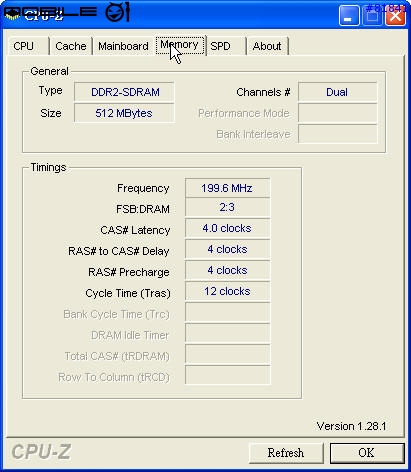Click the 199.6 MHz frequency value
Image resolution: width=411 pixels, height=472 pixels.
click(227, 188)
